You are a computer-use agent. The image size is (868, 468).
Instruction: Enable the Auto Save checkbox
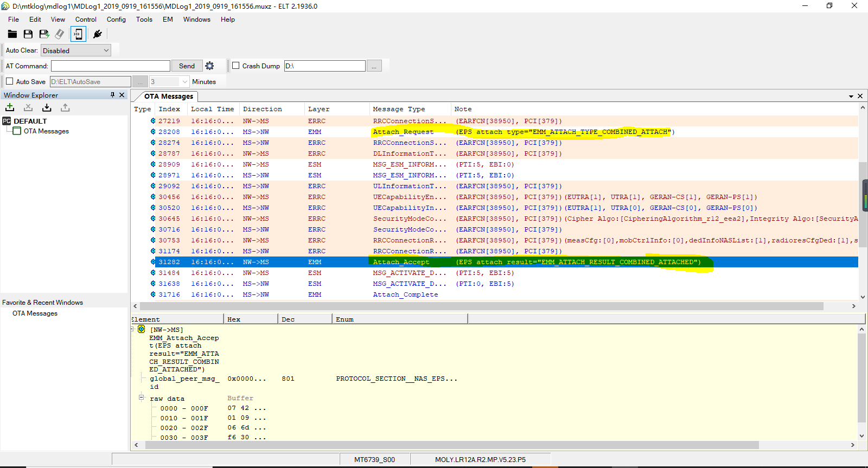(x=9, y=81)
